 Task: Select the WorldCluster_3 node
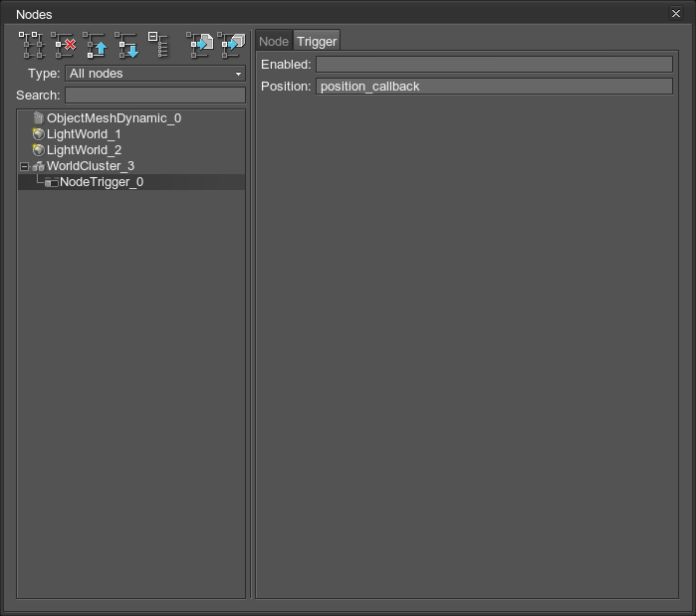point(91,166)
